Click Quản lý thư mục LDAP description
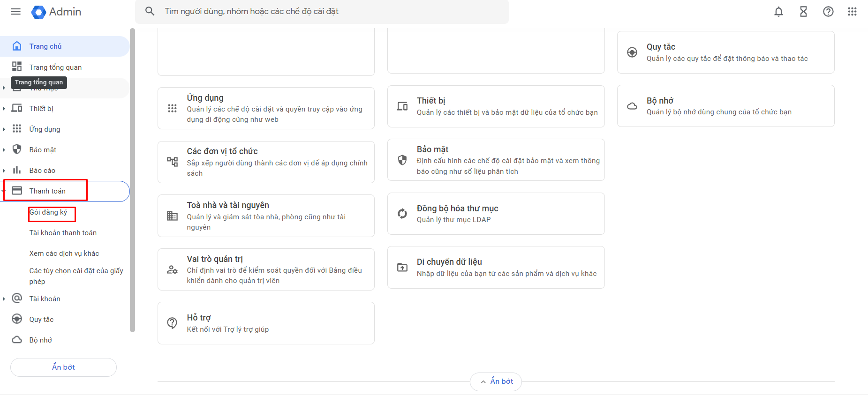This screenshot has height=395, width=868. [453, 220]
